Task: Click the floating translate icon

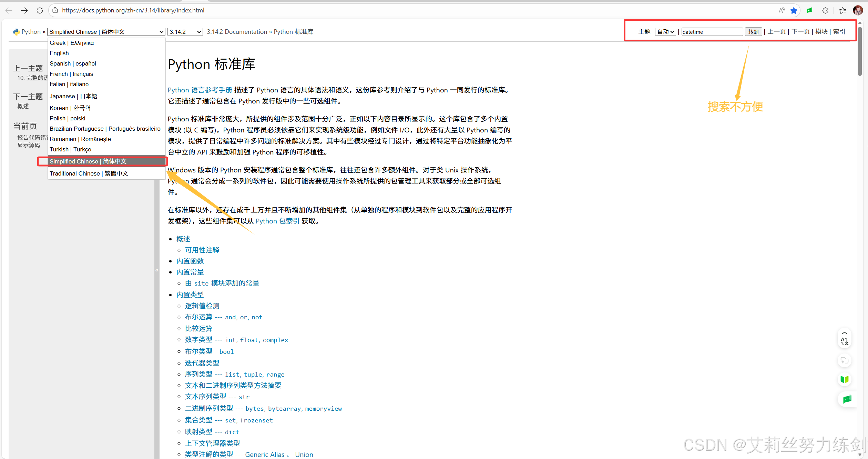Action: [x=844, y=341]
